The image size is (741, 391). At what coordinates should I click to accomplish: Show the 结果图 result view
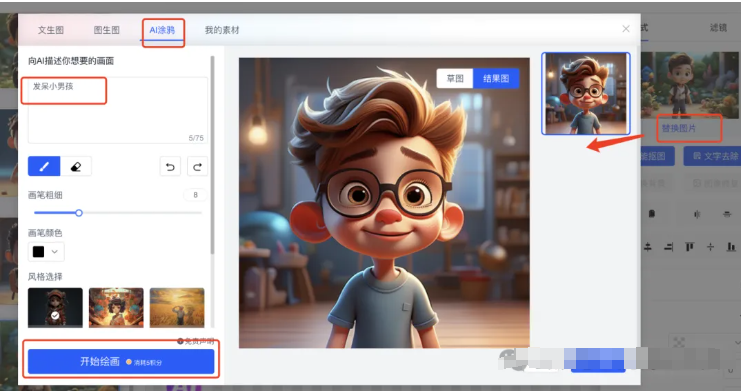pos(496,78)
